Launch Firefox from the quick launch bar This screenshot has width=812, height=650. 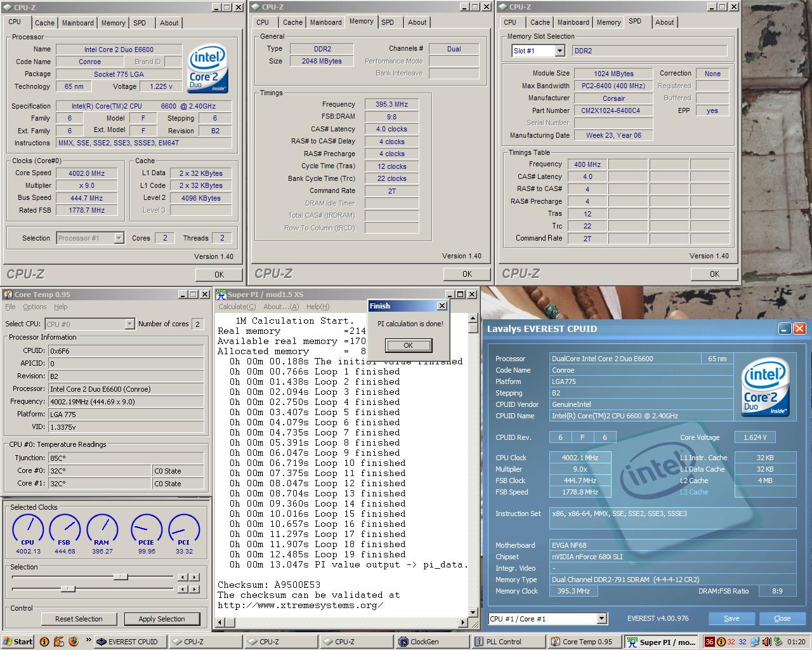point(73,642)
